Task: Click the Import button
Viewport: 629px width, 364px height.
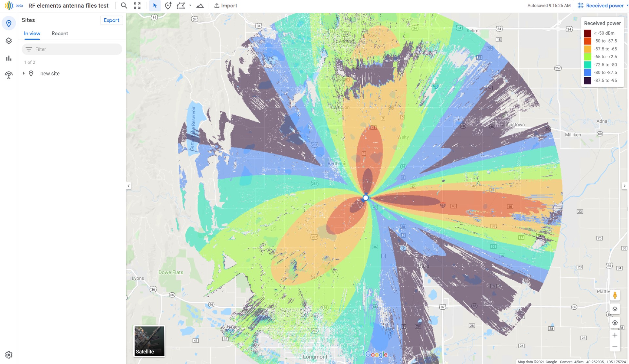Action: 226,6
